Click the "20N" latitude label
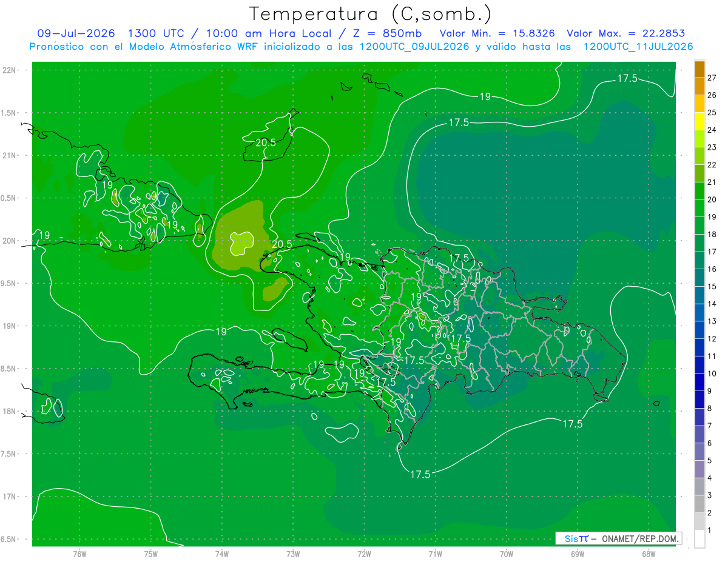The width and height of the screenshot is (728, 562). pos(10,241)
